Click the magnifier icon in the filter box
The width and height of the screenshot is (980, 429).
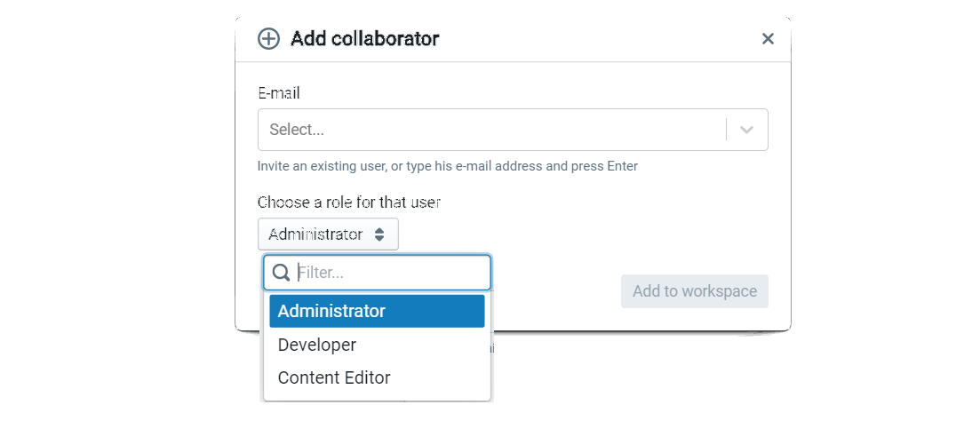coord(281,273)
